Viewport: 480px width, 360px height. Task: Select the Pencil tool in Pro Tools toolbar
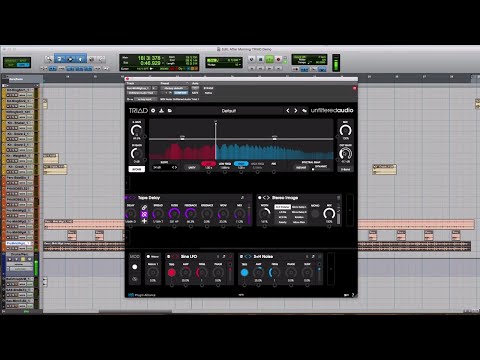pos(101,59)
